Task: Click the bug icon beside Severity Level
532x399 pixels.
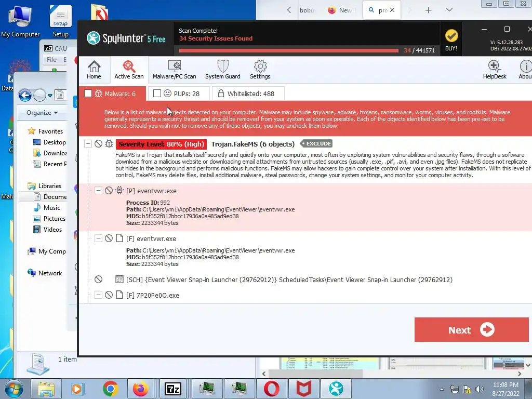Action: coord(109,144)
